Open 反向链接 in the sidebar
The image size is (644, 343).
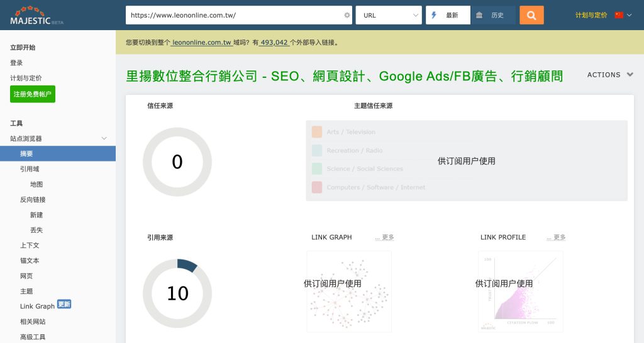[33, 200]
